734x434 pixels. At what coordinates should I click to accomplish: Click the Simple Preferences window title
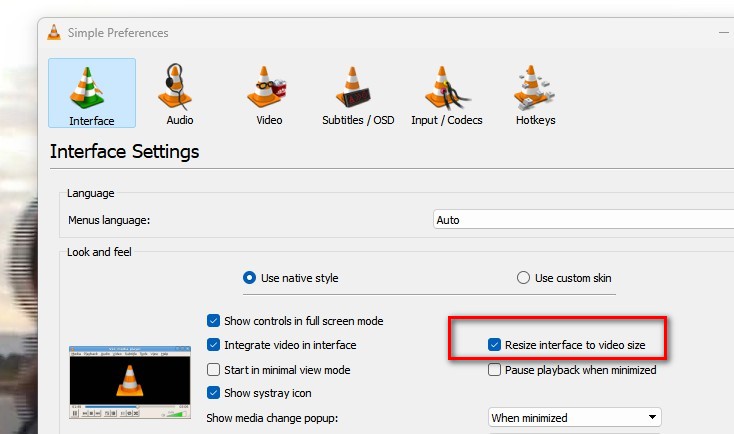(118, 33)
